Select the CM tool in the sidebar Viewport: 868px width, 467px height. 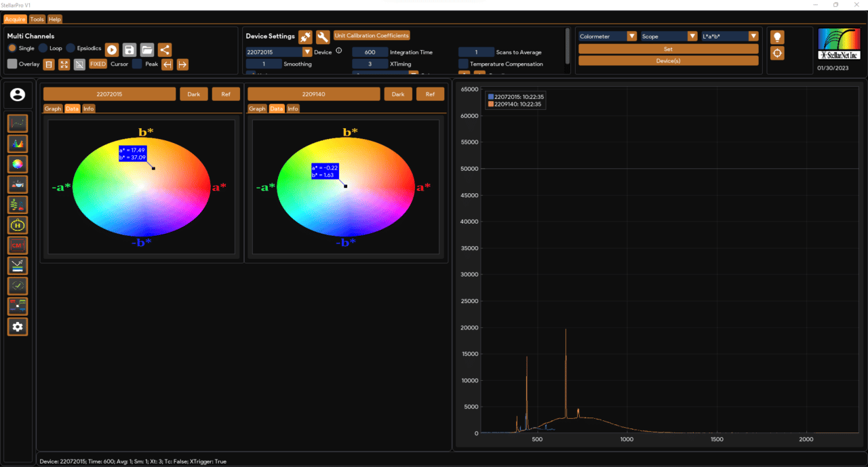click(x=17, y=245)
